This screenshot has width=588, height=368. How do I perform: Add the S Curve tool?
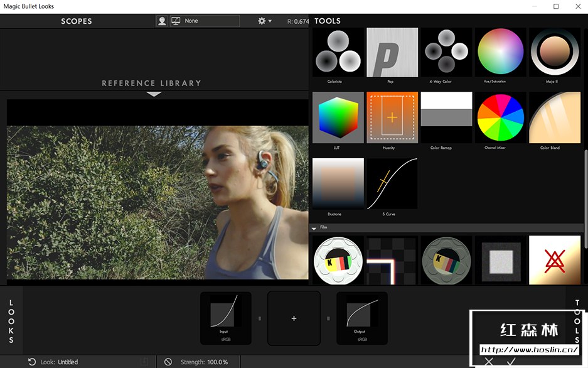point(392,183)
